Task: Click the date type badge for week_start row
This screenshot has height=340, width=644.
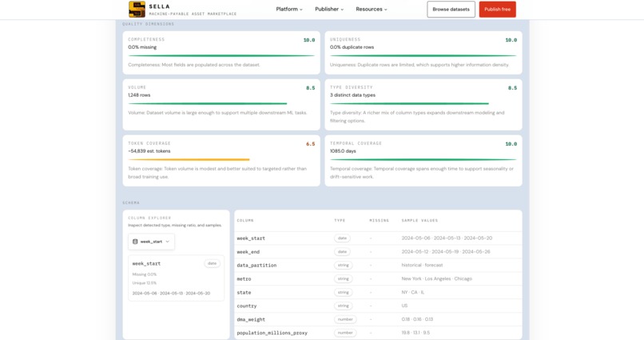Action: coord(342,238)
